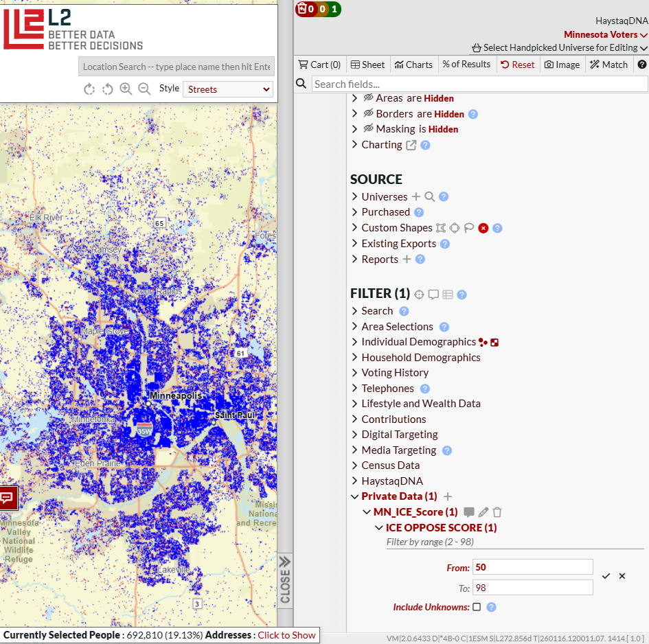
Task: Confirm range filter with checkmark icon
Action: click(606, 576)
